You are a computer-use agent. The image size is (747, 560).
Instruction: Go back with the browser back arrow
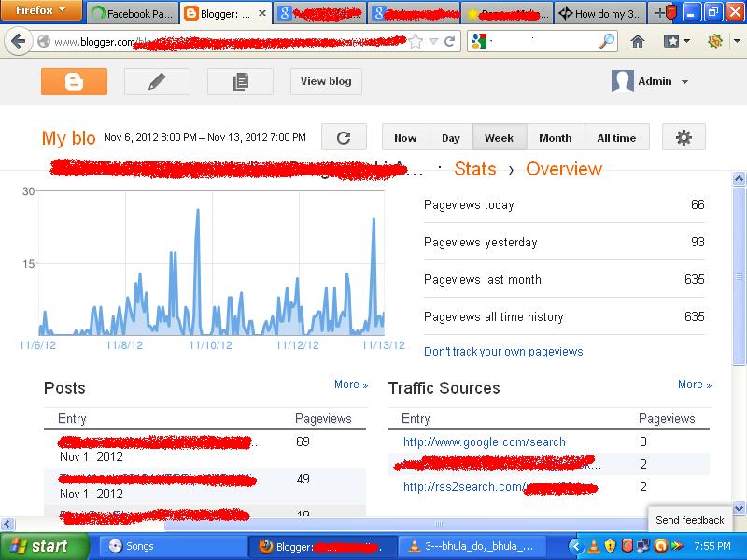coord(19,42)
